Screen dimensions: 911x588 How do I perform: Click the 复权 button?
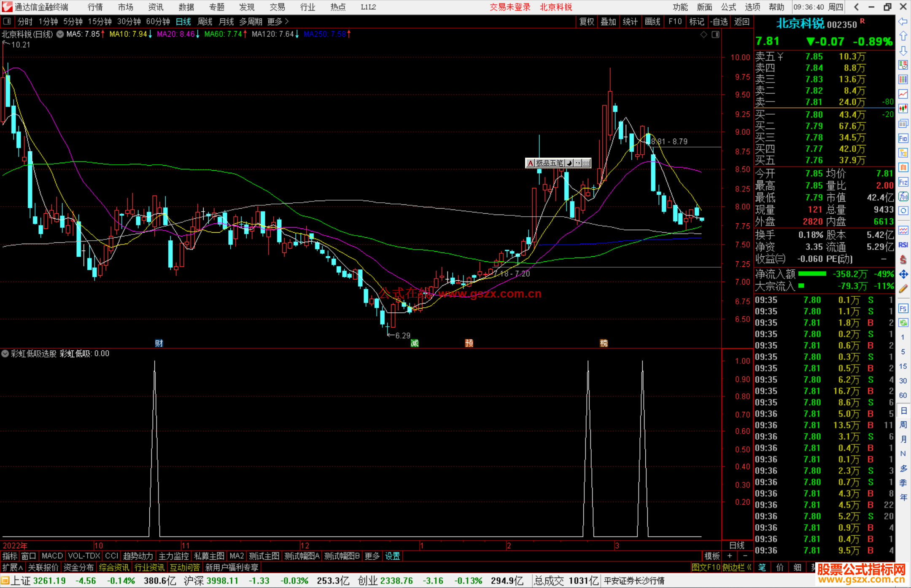pos(587,21)
